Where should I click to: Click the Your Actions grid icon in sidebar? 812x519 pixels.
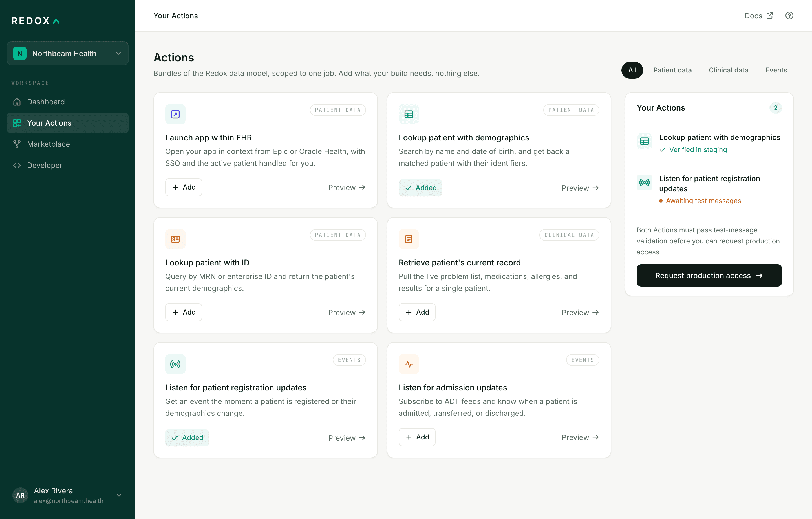(17, 123)
